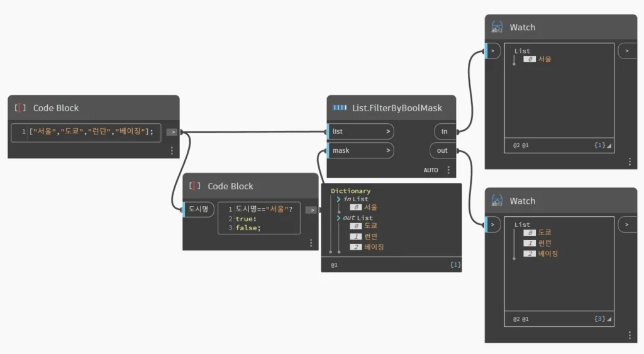Click the List header in top Watch
644x354 pixels.
tap(522, 51)
